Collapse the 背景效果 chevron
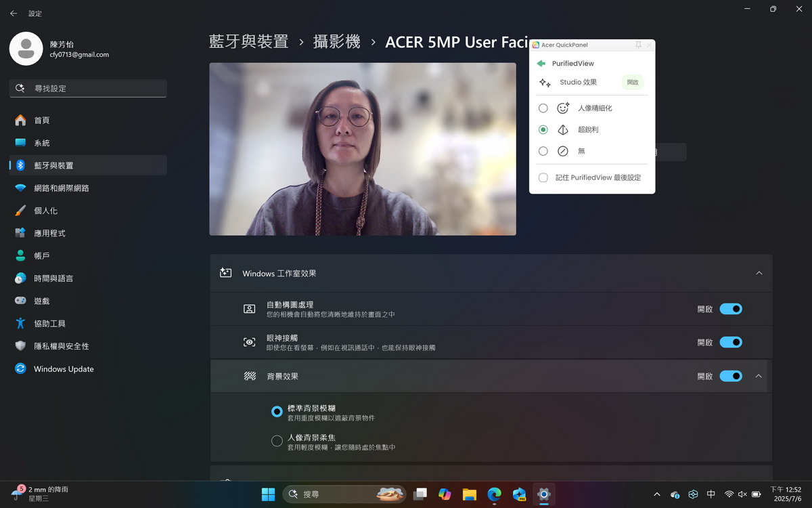Image resolution: width=812 pixels, height=508 pixels. pyautogui.click(x=759, y=376)
